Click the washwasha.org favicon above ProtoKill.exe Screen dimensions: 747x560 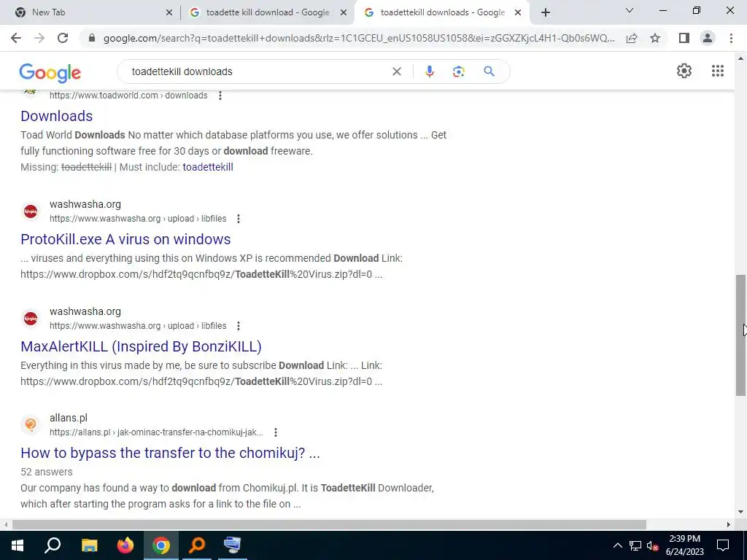[31, 211]
